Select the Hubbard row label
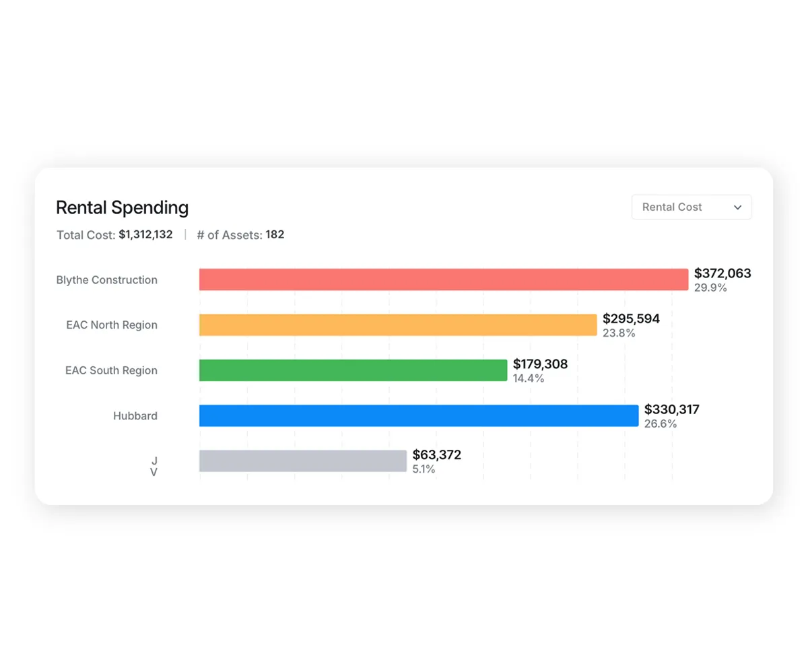This screenshot has height=672, width=808. (135, 415)
